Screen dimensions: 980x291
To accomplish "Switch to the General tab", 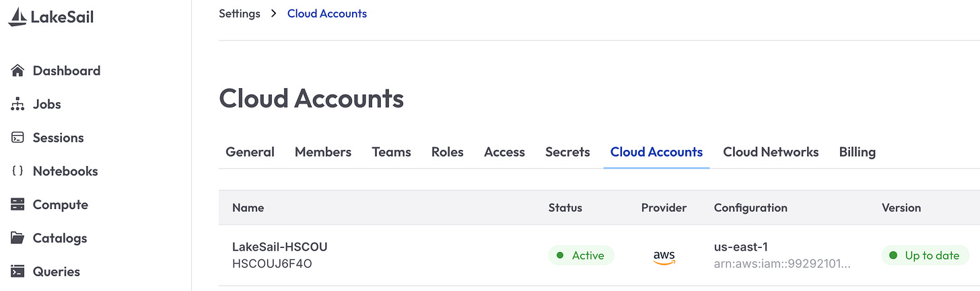I will point(250,152).
